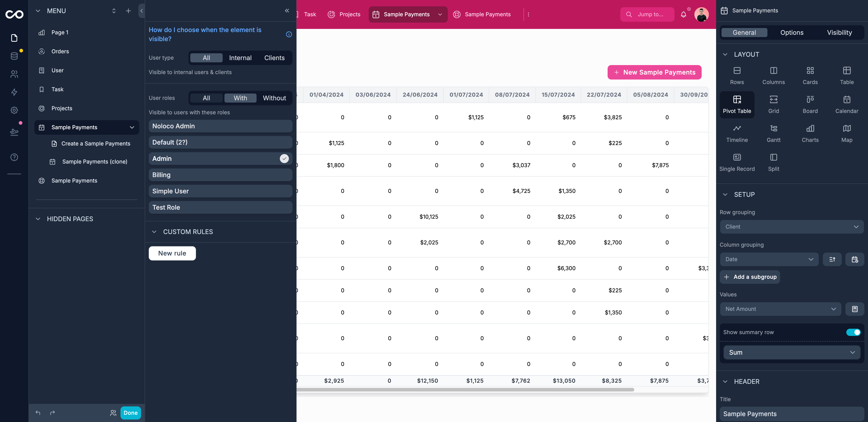Open the Users icon in left rail
The width and height of the screenshot is (868, 422).
[x=14, y=74]
